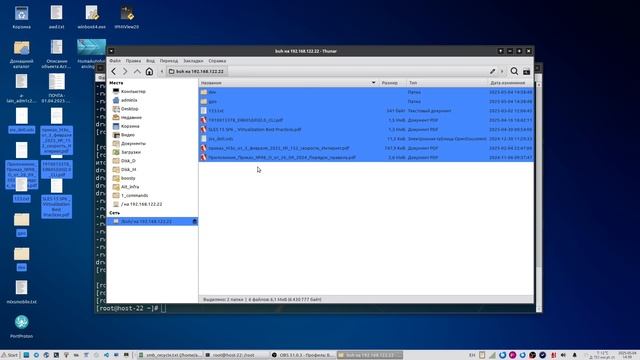Viewport: 640px width, 360px height.
Task: Click the pencil edit-path icon in the toolbar
Action: 493,71
